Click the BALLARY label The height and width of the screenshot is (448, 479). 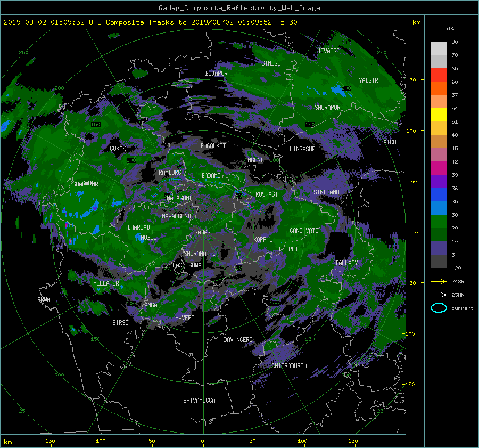coord(346,263)
